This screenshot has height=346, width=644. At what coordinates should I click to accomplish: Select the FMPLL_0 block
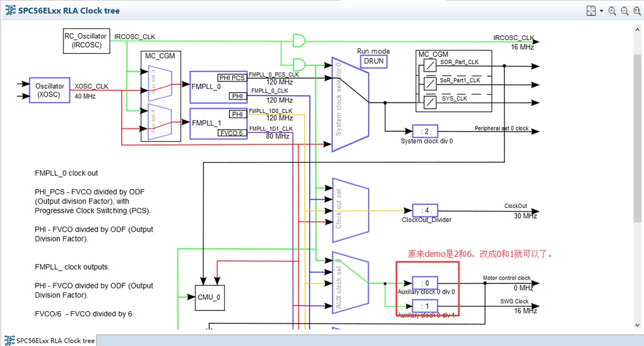point(219,87)
